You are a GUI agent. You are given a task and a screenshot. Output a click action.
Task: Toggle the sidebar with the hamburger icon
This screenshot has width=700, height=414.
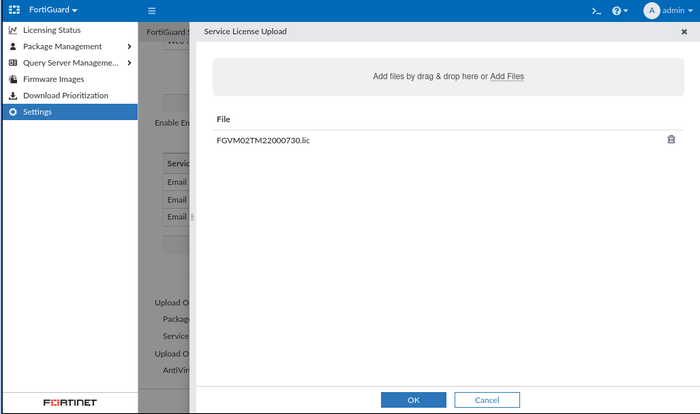[151, 10]
